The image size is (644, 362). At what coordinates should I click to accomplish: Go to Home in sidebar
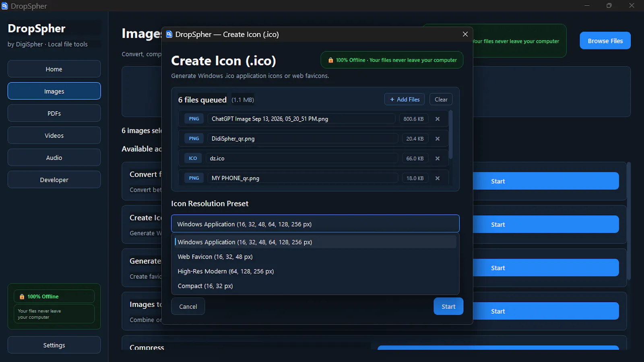tap(54, 69)
